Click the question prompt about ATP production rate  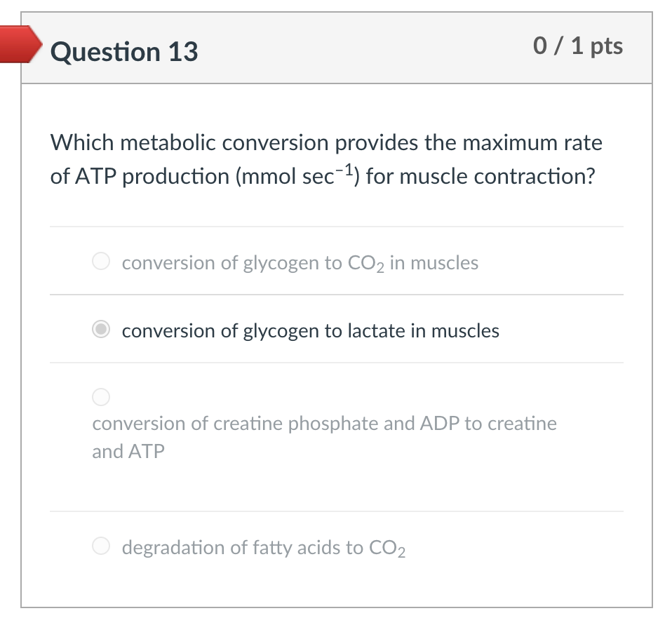coord(325,159)
